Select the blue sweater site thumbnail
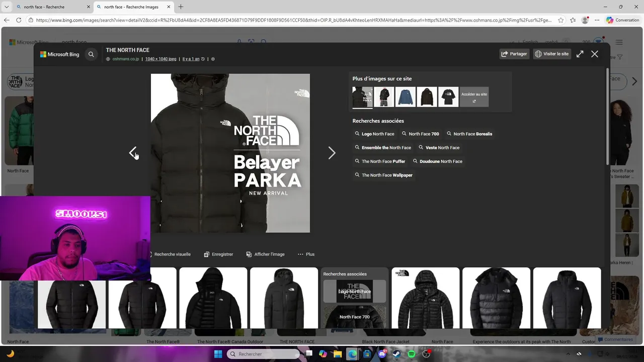Image resolution: width=644 pixels, height=362 pixels. pyautogui.click(x=406, y=97)
